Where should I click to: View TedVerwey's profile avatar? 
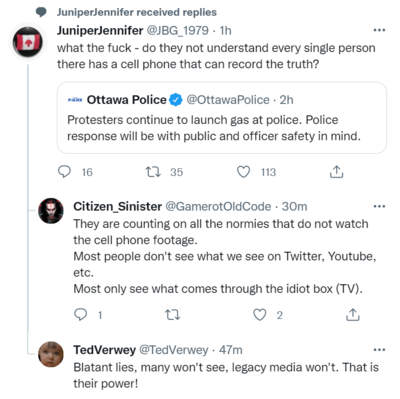click(51, 354)
